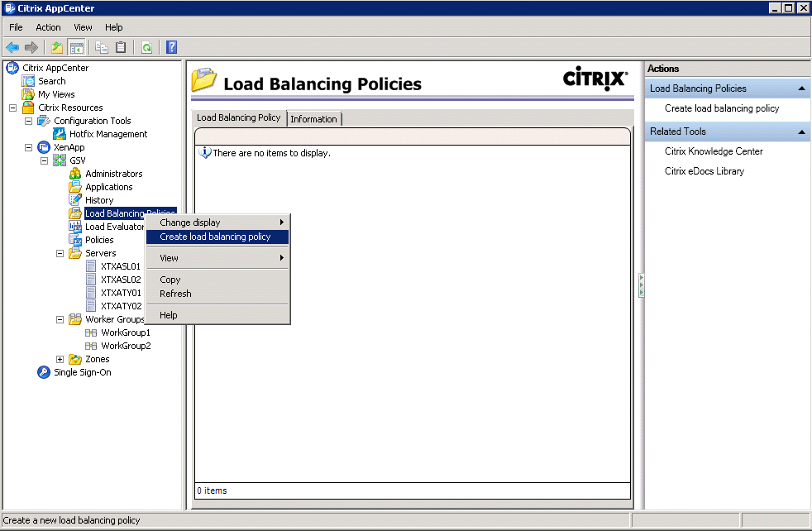Viewport: 812px width, 531px height.
Task: Click the Back arrow toolbar icon
Action: coord(12,48)
